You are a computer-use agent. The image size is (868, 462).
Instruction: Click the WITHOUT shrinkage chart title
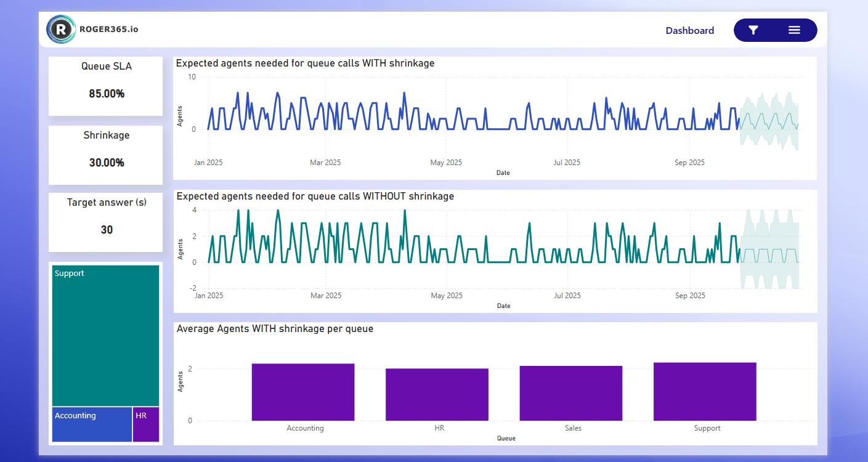[x=315, y=197]
